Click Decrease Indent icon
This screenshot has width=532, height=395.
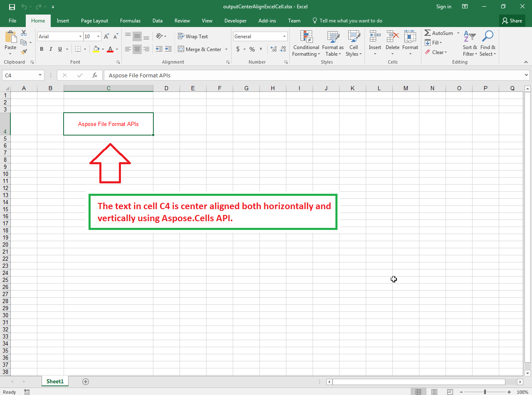click(x=159, y=49)
